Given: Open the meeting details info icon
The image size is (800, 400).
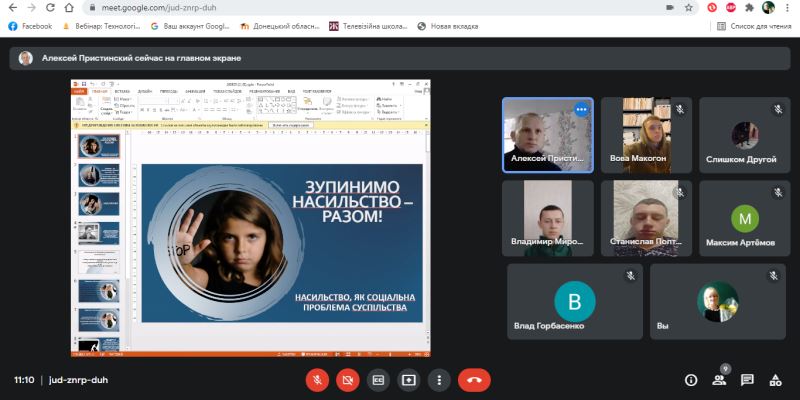Looking at the screenshot, I should (691, 380).
